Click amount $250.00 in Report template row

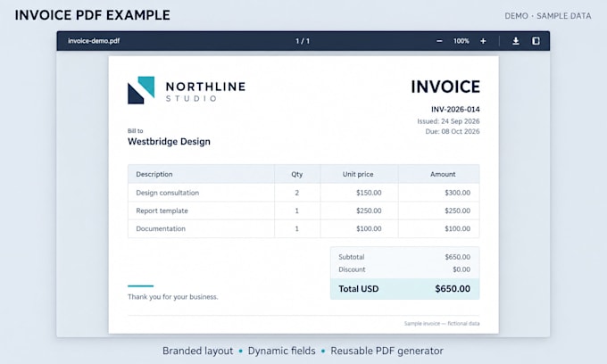457,211
